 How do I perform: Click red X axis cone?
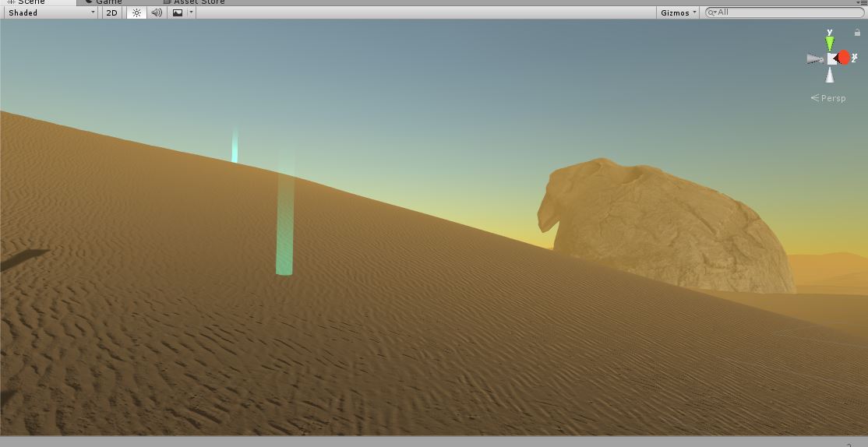(844, 58)
